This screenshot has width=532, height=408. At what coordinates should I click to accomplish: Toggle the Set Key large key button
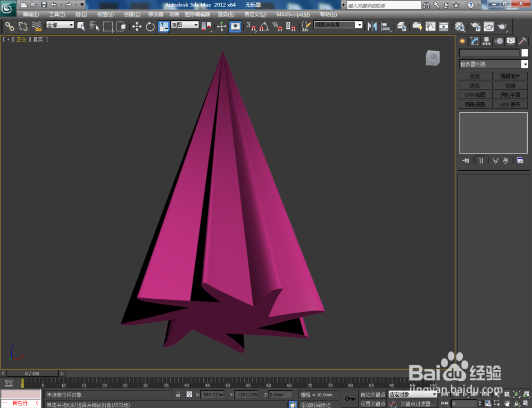click(350, 398)
